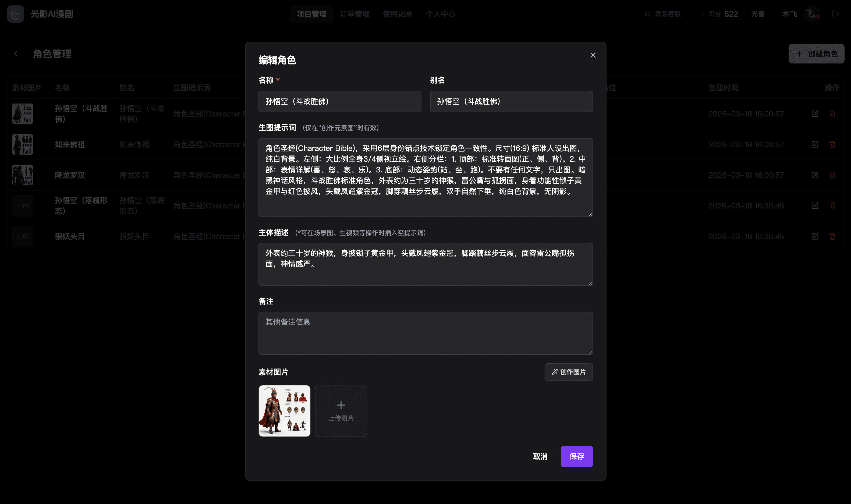Switch to the 使用记录 tab

397,14
